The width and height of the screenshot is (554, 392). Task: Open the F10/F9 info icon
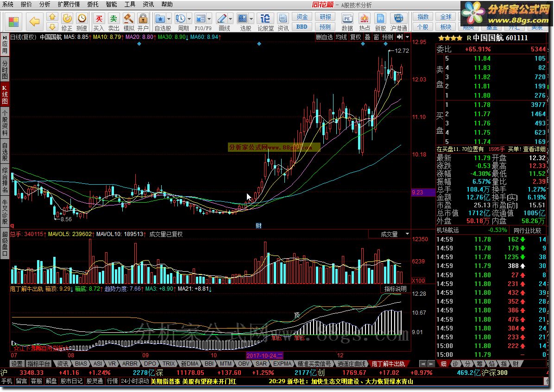point(200,18)
